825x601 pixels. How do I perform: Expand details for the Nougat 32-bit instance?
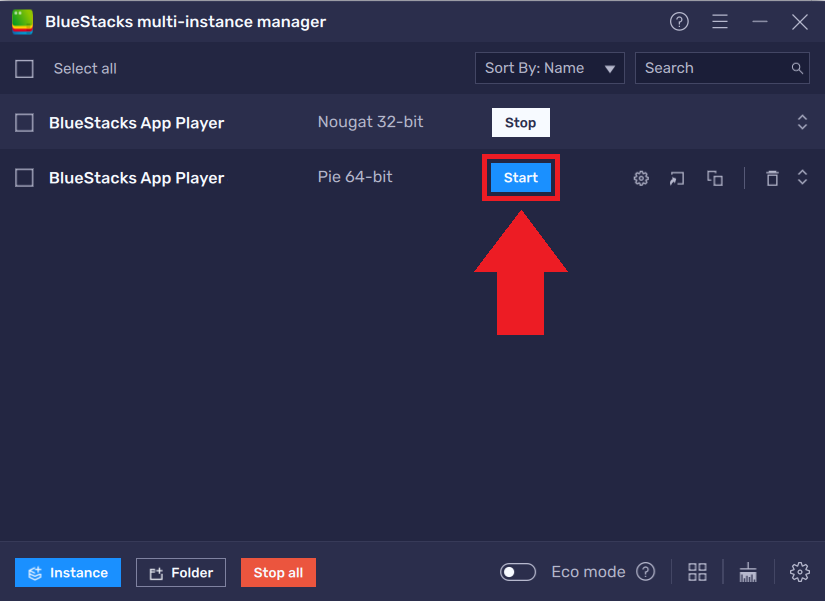click(802, 122)
